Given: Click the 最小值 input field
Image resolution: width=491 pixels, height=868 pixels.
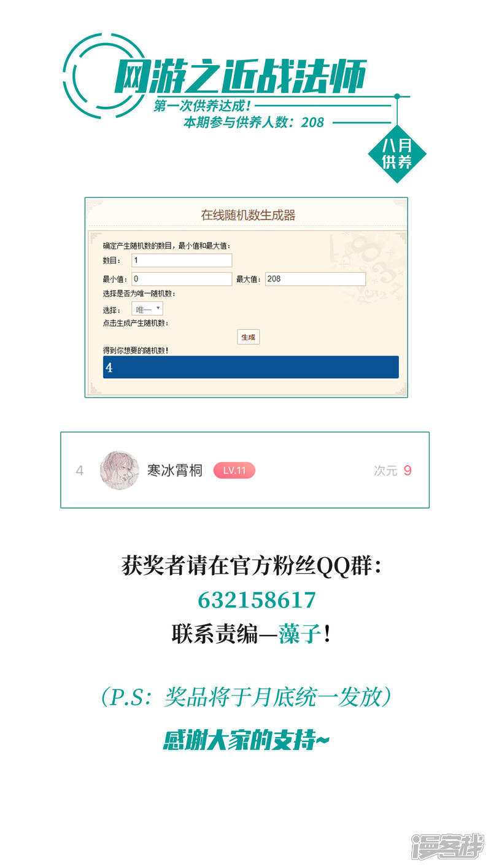Looking at the screenshot, I should [182, 279].
